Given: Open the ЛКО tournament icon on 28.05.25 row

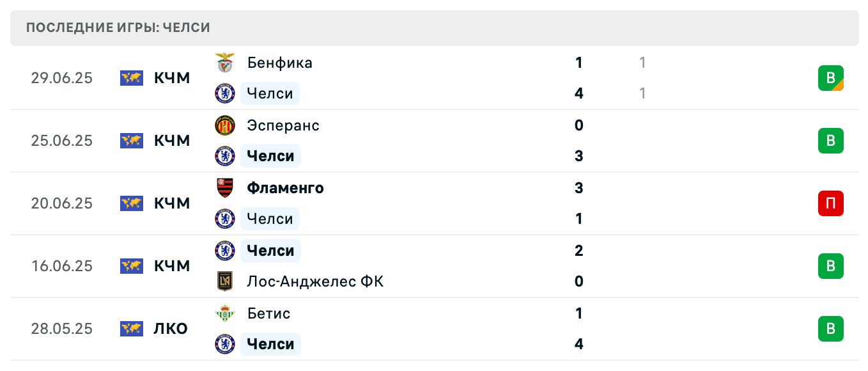Looking at the screenshot, I should (x=131, y=329).
